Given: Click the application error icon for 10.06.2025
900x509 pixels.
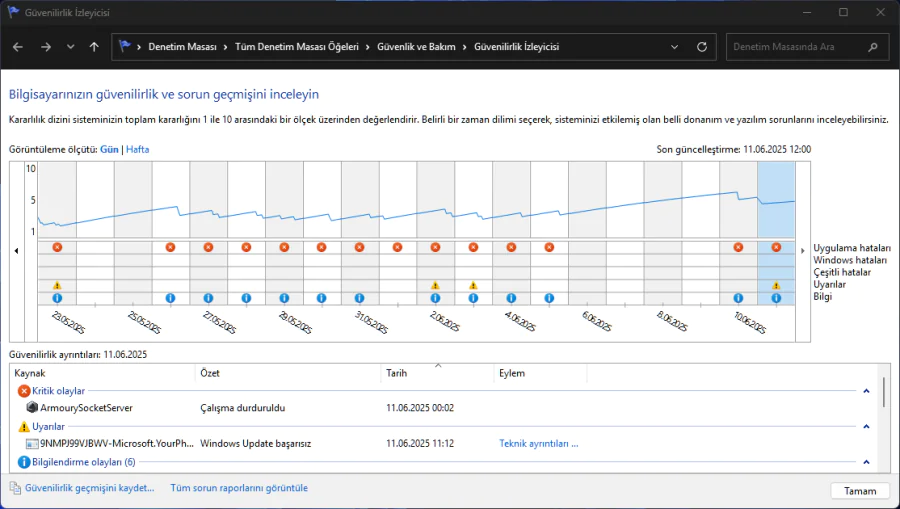Looking at the screenshot, I should (x=738, y=247).
